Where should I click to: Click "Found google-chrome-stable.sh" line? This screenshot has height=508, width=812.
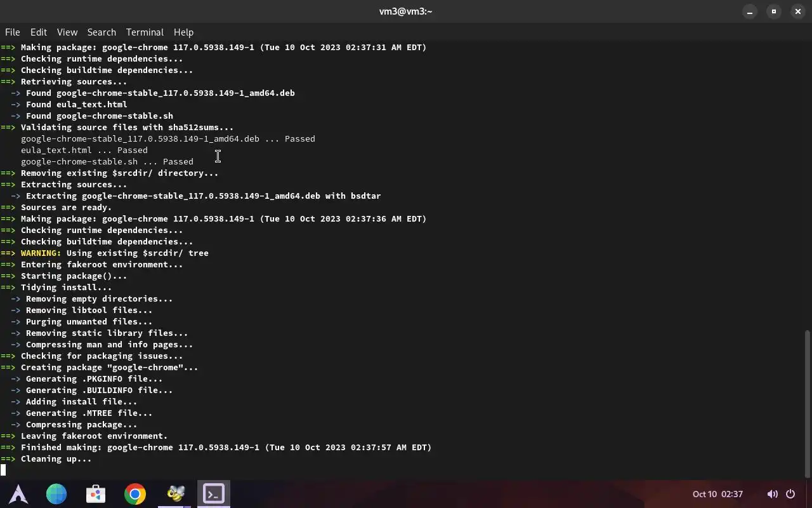(x=99, y=116)
